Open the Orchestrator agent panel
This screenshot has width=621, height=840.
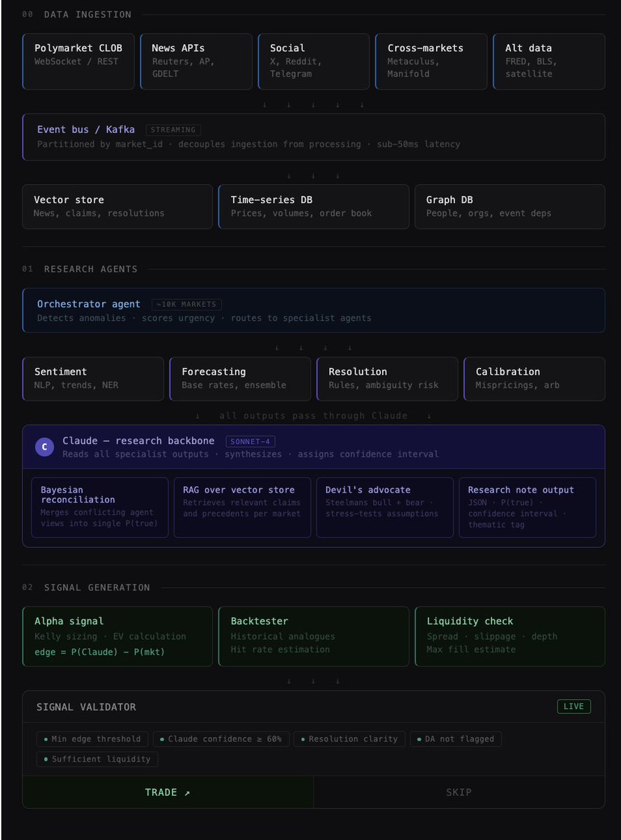click(314, 310)
